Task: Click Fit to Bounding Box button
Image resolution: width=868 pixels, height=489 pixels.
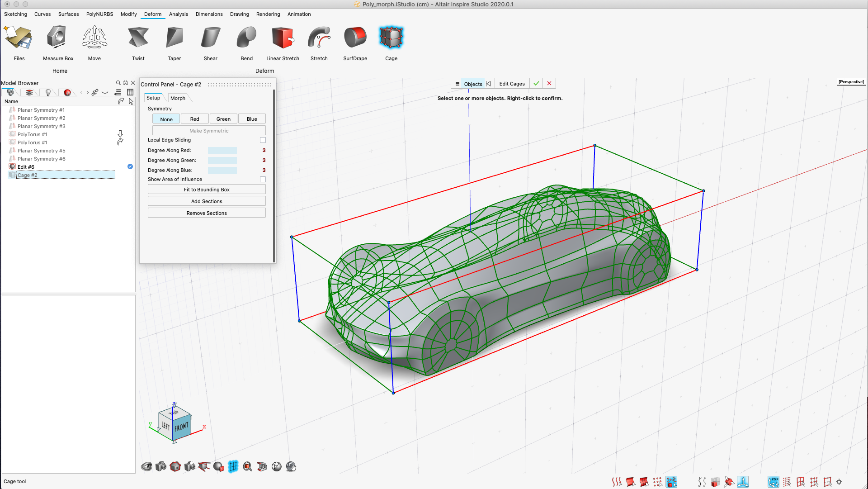Action: (207, 190)
